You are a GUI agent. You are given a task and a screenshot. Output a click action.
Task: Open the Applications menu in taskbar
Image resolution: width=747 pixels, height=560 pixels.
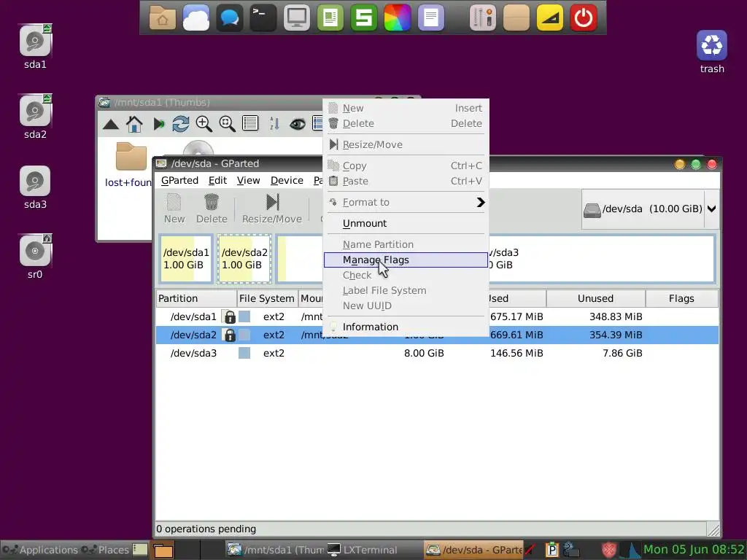click(40, 550)
